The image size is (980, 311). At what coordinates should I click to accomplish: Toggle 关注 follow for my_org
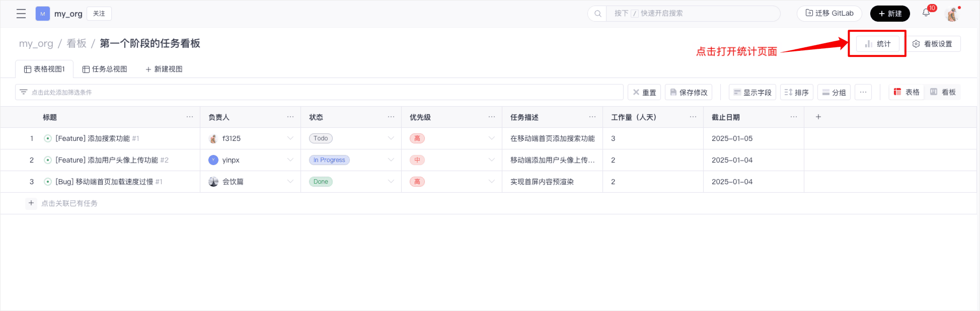(99, 14)
